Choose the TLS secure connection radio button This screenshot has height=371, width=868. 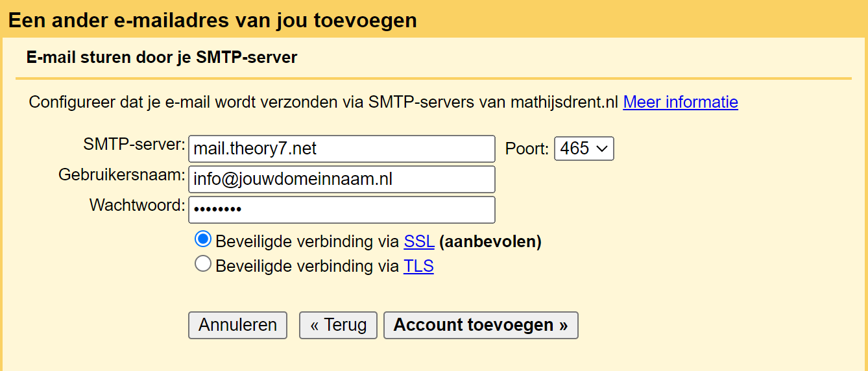pos(203,264)
